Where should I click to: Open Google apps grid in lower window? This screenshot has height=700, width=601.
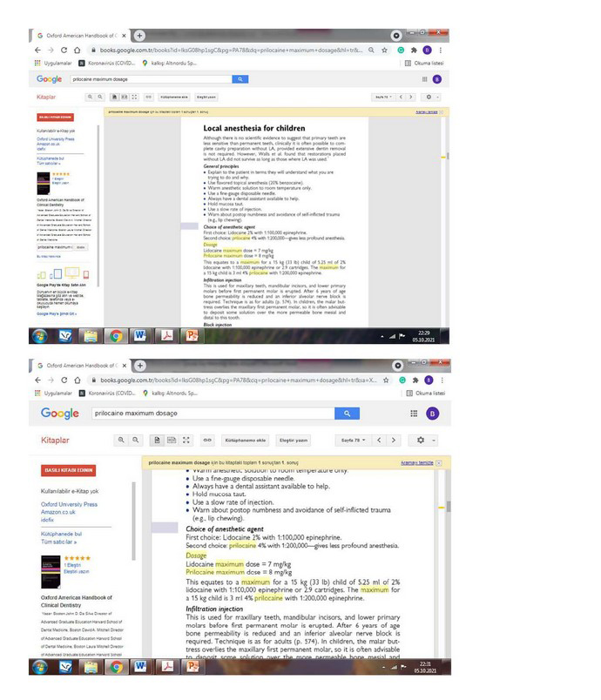tap(414, 414)
